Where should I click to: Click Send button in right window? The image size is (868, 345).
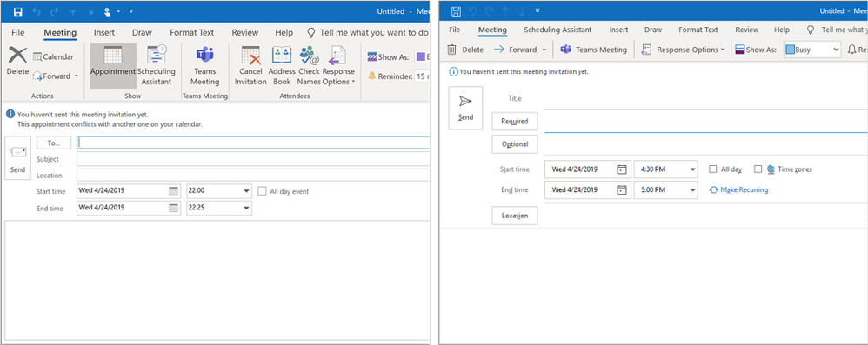[x=465, y=108]
